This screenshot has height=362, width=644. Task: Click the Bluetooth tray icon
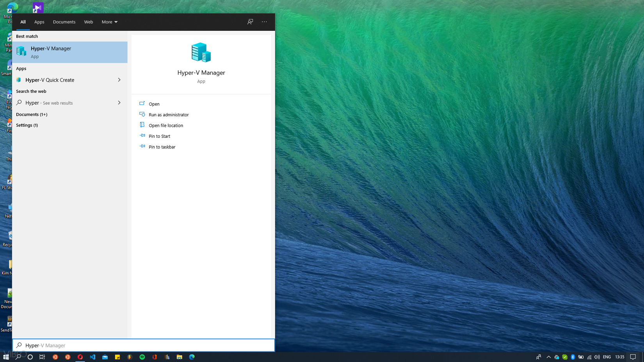(573, 357)
